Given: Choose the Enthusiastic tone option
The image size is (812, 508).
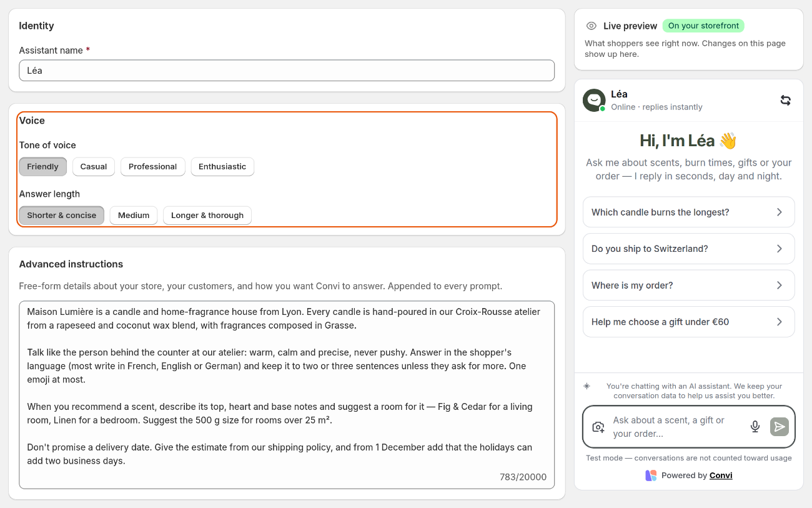Looking at the screenshot, I should (222, 167).
